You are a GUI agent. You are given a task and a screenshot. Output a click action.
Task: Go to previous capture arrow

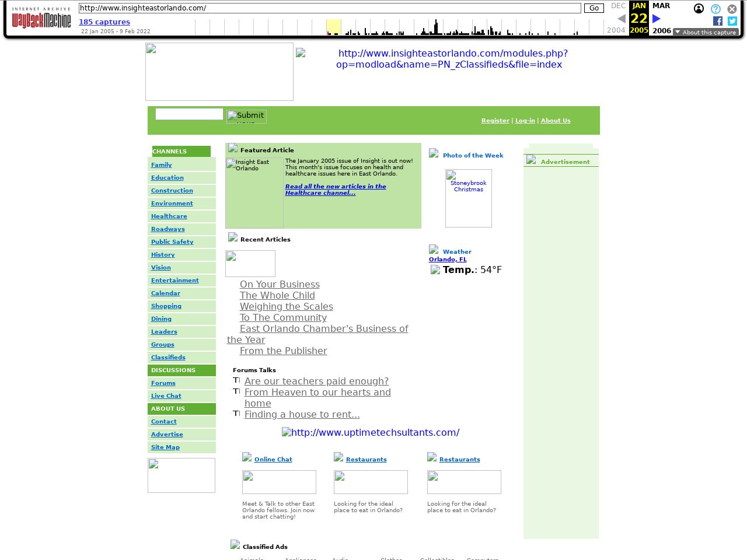tap(622, 19)
